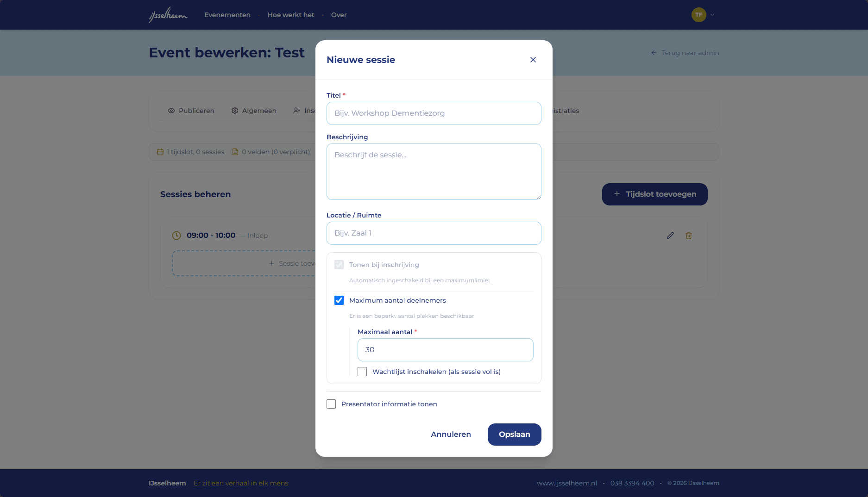Screen dimensions: 868x497
Task: Expand the user menu chevron
Action: 712,15
